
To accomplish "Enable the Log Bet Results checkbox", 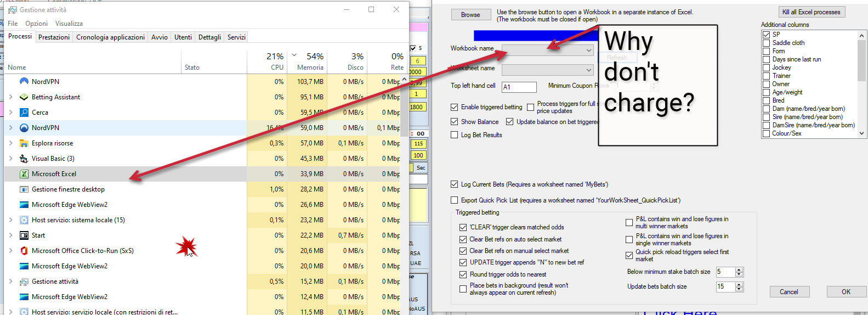I will coord(454,134).
